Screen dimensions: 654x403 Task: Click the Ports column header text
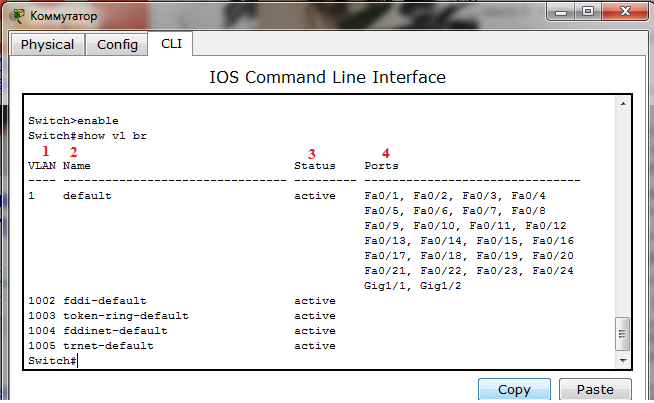coord(381,166)
